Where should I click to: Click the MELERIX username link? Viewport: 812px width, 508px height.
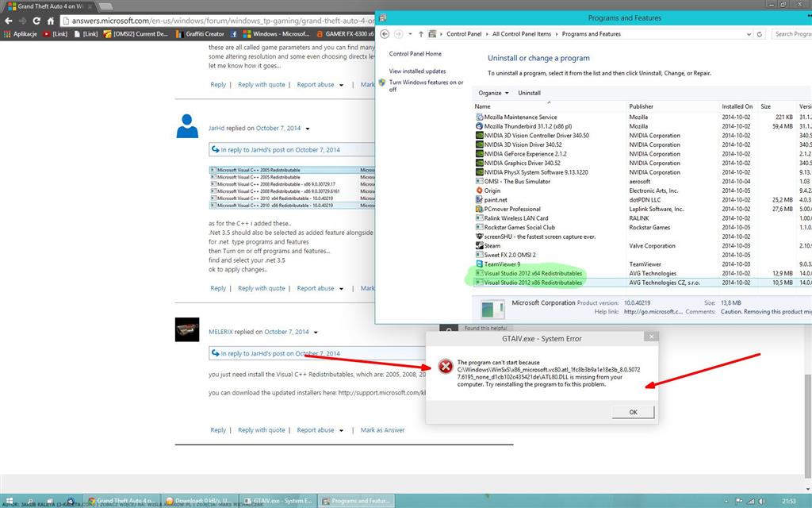click(x=220, y=332)
